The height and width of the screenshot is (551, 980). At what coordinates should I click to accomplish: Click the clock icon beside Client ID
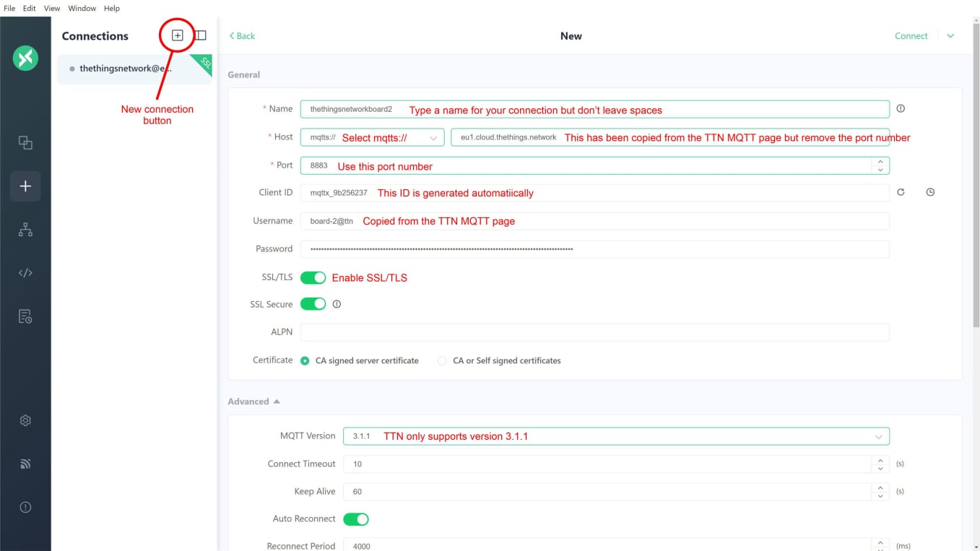(x=930, y=193)
